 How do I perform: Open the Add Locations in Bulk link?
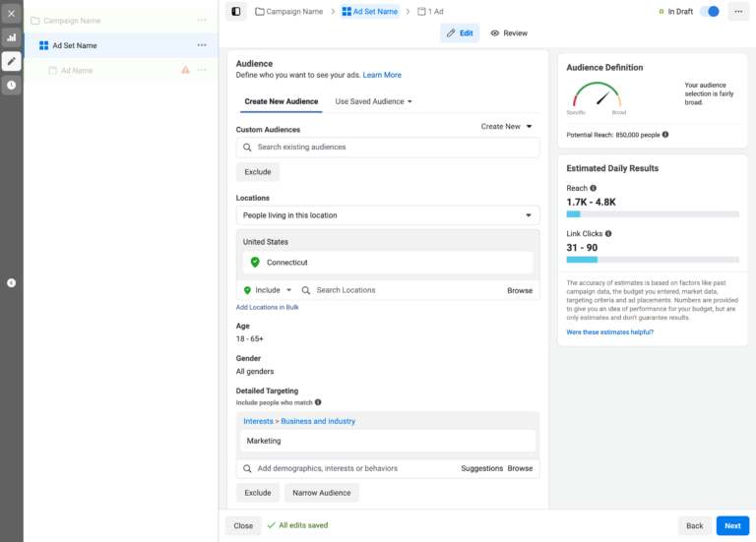267,308
